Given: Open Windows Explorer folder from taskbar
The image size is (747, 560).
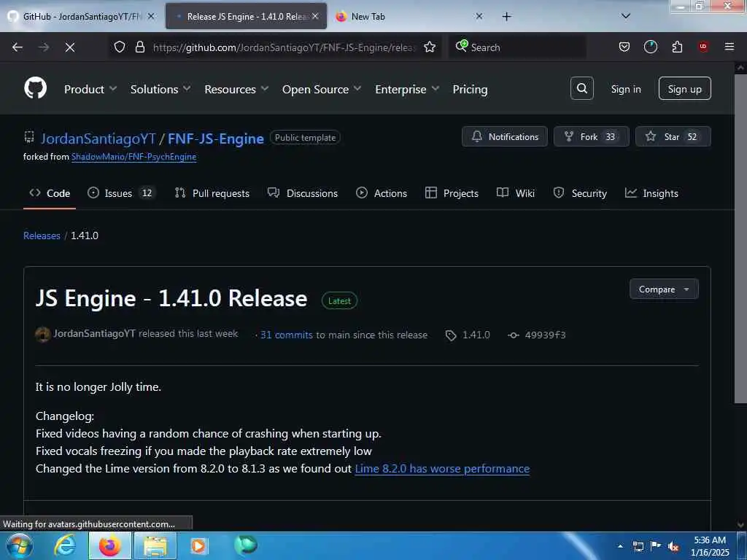Looking at the screenshot, I should [155, 545].
